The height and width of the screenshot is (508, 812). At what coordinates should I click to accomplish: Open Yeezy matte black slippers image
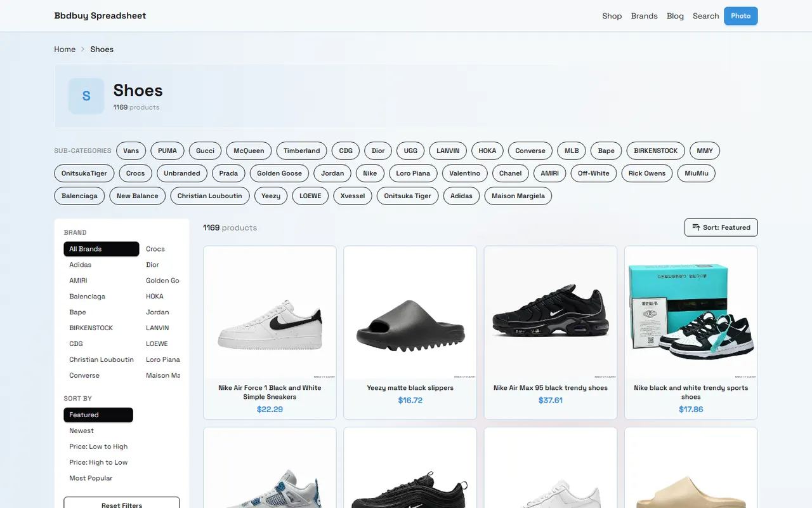[410, 312]
